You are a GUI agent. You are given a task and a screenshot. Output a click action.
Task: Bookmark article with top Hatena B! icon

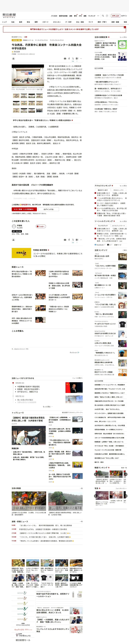pyautogui.click(x=77, y=58)
